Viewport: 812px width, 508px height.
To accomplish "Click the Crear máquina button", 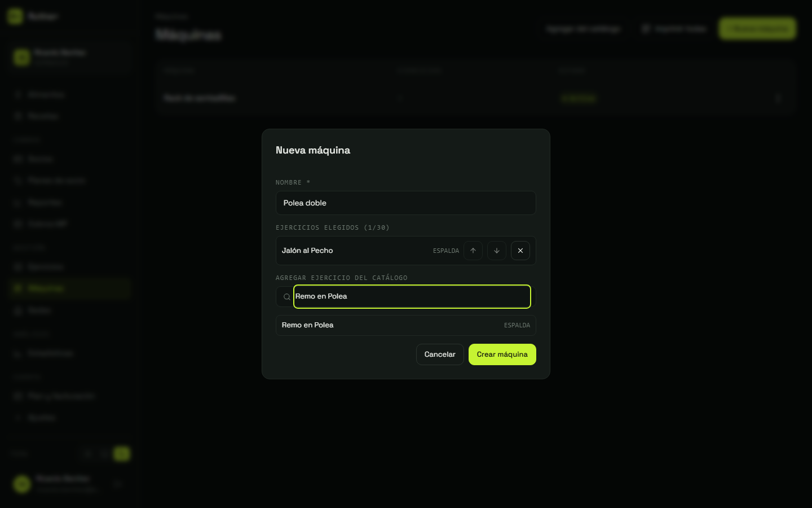I will (502, 354).
